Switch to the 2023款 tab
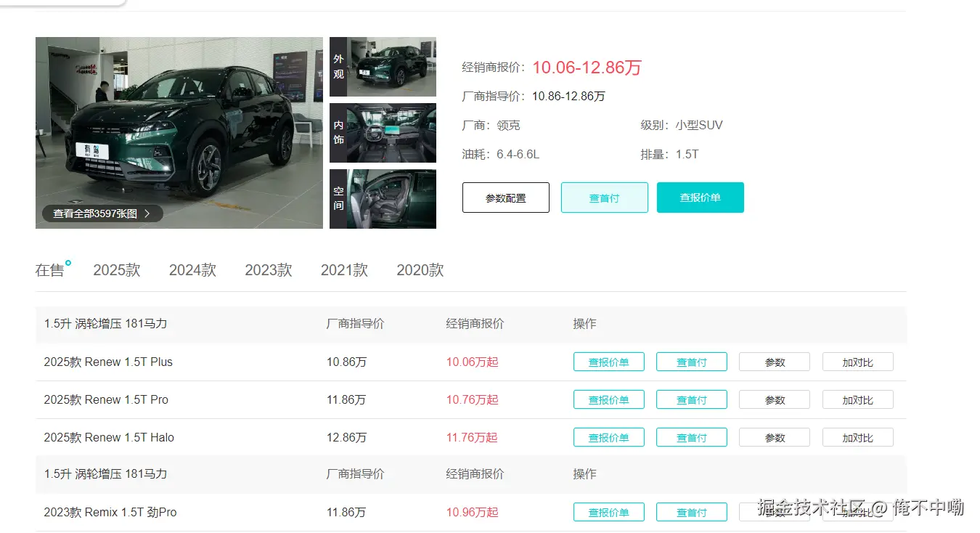This screenshot has width=980, height=533. (x=268, y=270)
